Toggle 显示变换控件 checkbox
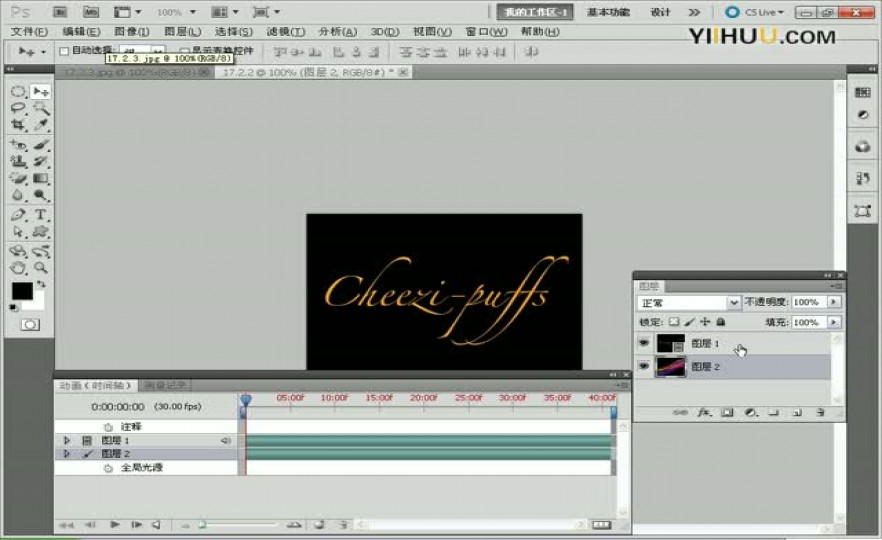Image resolution: width=882 pixels, height=540 pixels. click(x=184, y=51)
